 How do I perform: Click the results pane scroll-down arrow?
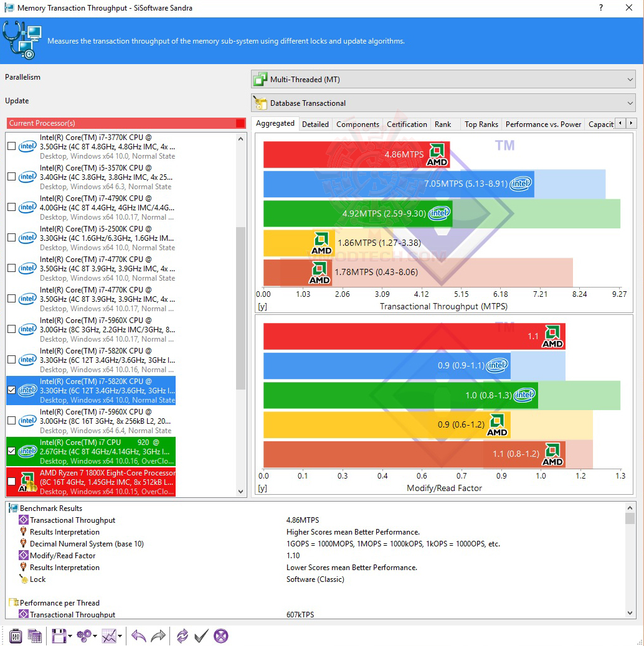pyautogui.click(x=630, y=612)
